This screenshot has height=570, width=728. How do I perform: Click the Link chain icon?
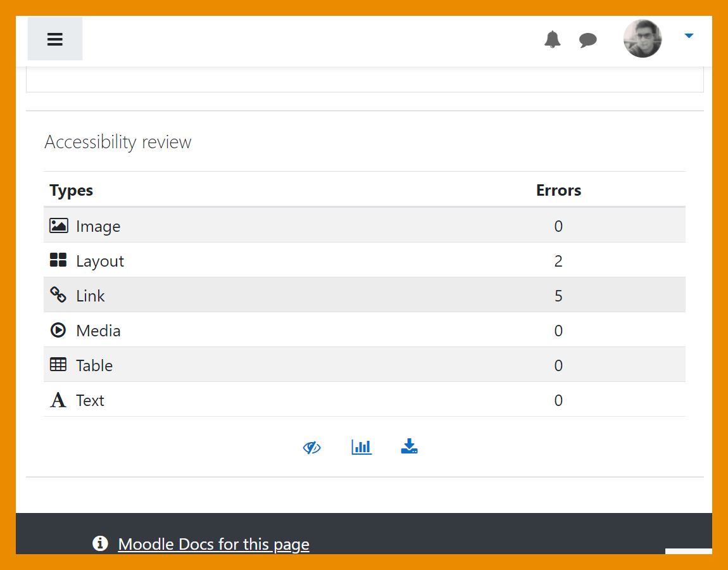click(x=58, y=295)
